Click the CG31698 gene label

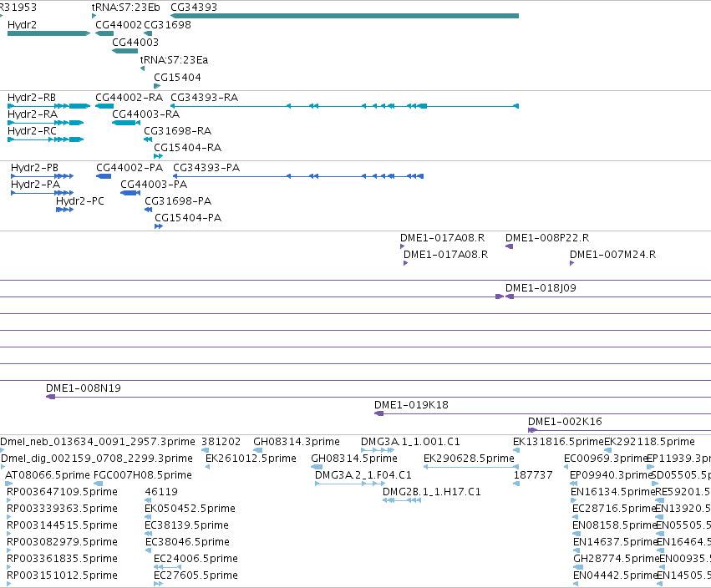(167, 25)
